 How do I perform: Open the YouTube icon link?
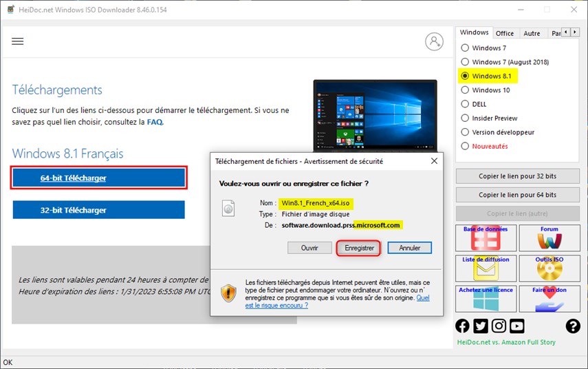pyautogui.click(x=516, y=326)
